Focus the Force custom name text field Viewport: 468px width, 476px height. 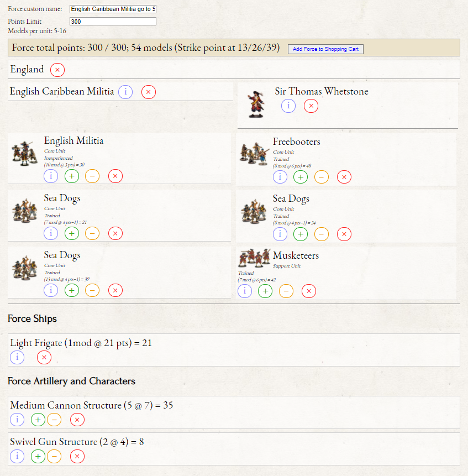point(113,9)
